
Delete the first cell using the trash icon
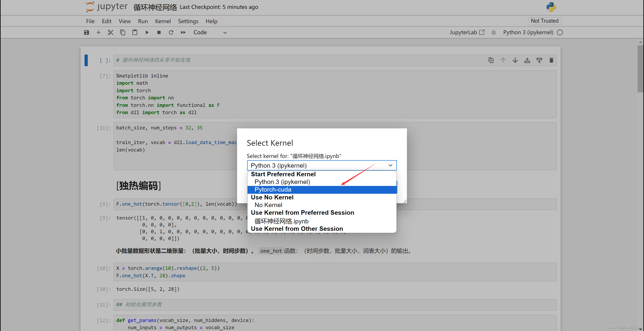point(551,60)
